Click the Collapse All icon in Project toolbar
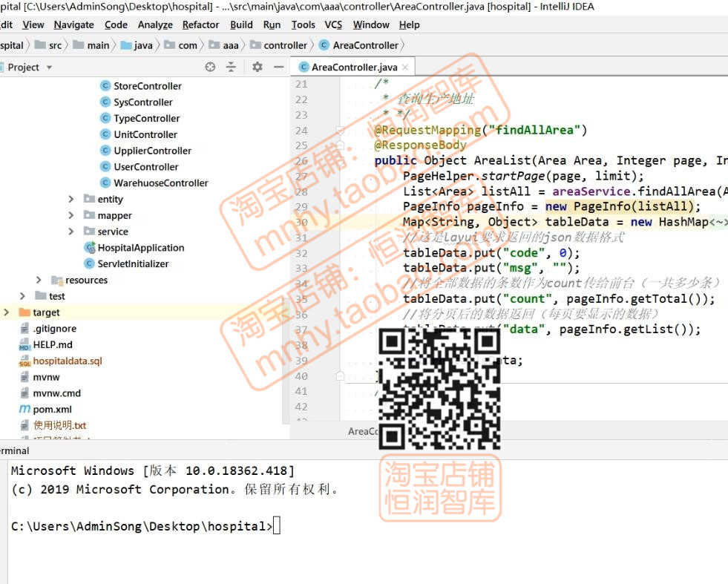The height and width of the screenshot is (584, 728). tap(231, 67)
